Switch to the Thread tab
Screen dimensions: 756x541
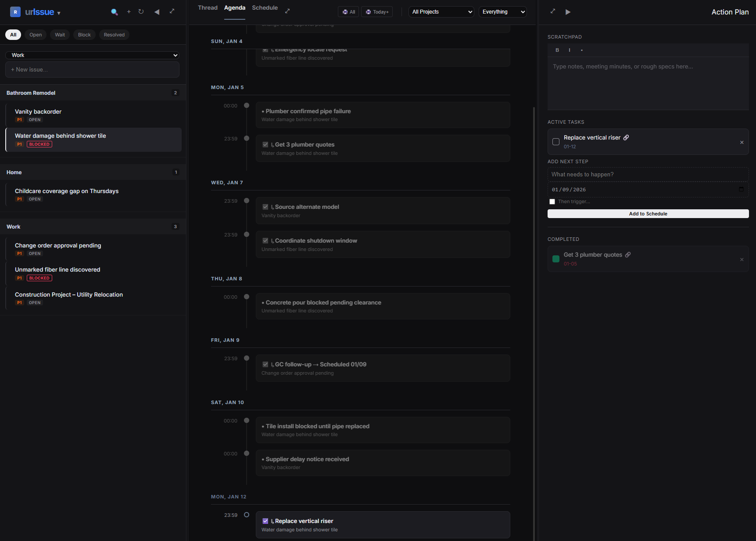[208, 7]
